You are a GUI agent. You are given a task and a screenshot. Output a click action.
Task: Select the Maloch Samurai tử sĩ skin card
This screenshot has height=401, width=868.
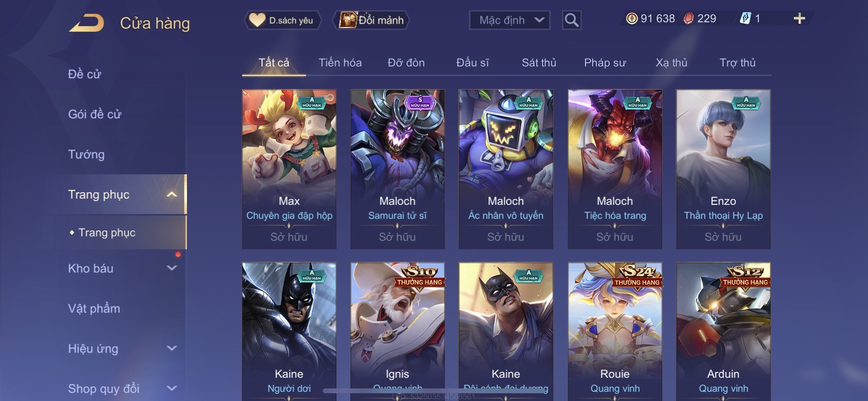(x=397, y=169)
